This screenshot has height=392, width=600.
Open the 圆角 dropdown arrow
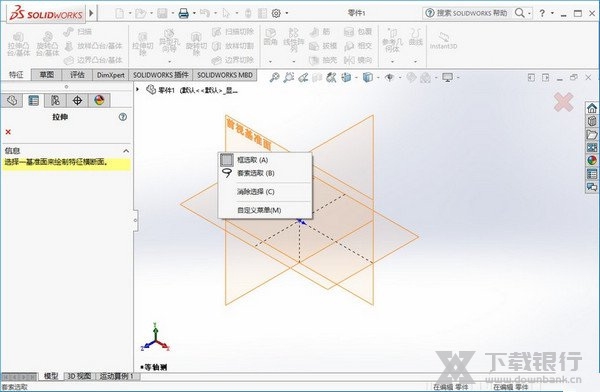point(270,61)
